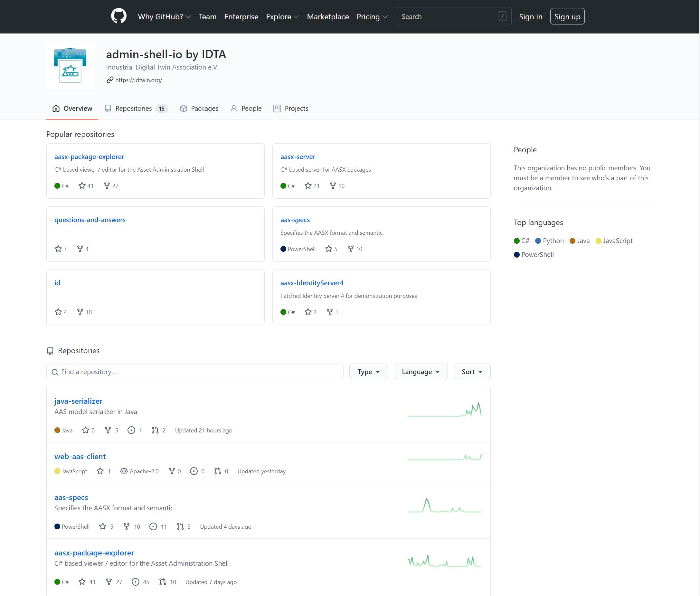Screen dimensions: 700x596
Task: Open issues icon in java-serializer row
Action: [131, 430]
